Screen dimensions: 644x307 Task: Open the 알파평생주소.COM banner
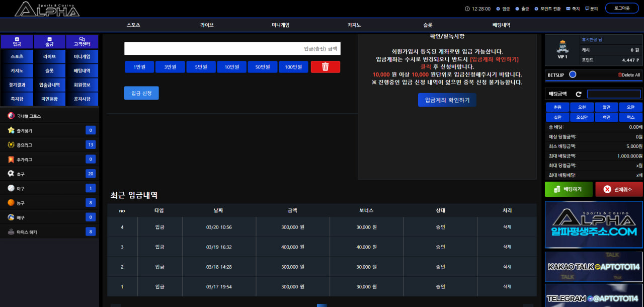(x=594, y=225)
